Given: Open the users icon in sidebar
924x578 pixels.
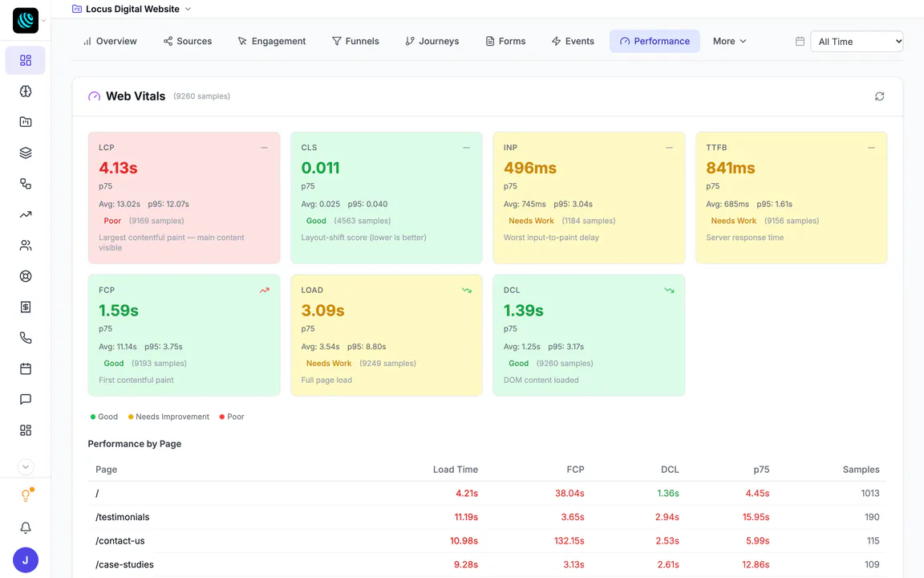Looking at the screenshot, I should click(26, 246).
